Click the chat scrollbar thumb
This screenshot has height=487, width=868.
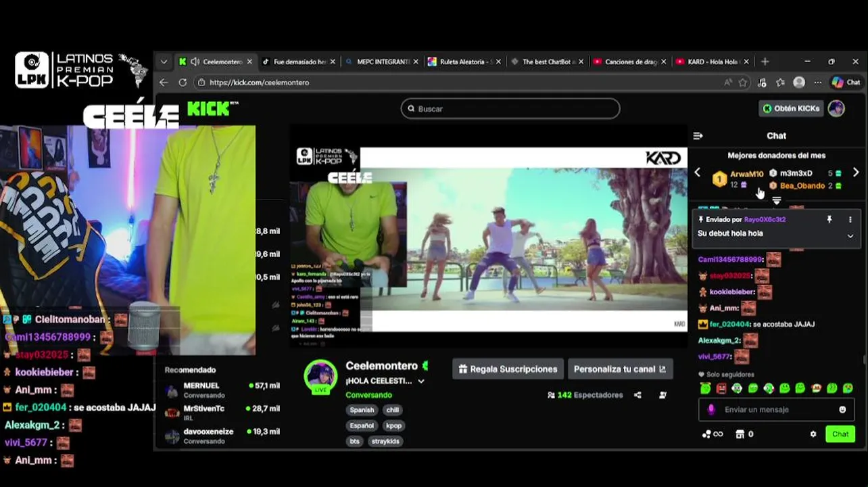[865, 361]
